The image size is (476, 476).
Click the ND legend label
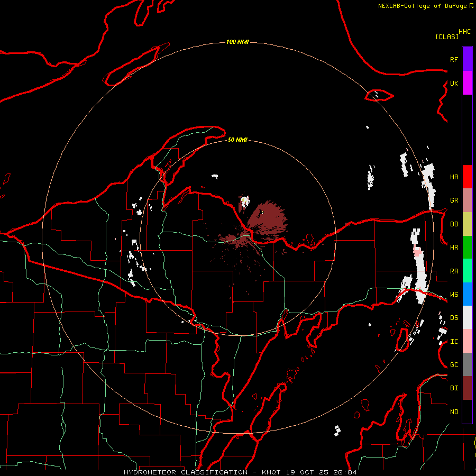coord(454,412)
